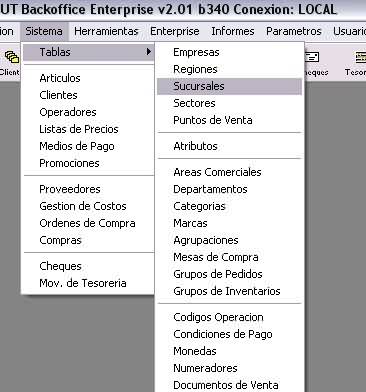Image resolution: width=366 pixels, height=392 pixels.
Task: Open the Informes menu
Action: [233, 31]
